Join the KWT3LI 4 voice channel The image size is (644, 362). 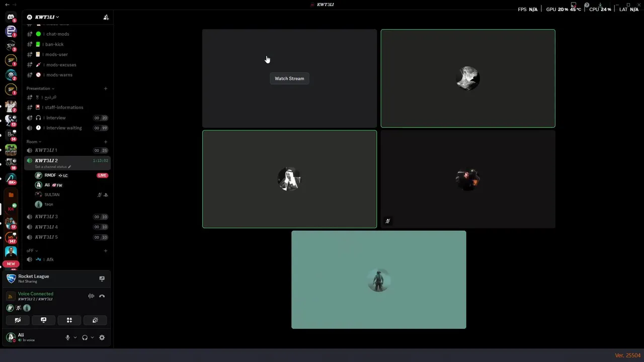67,227
